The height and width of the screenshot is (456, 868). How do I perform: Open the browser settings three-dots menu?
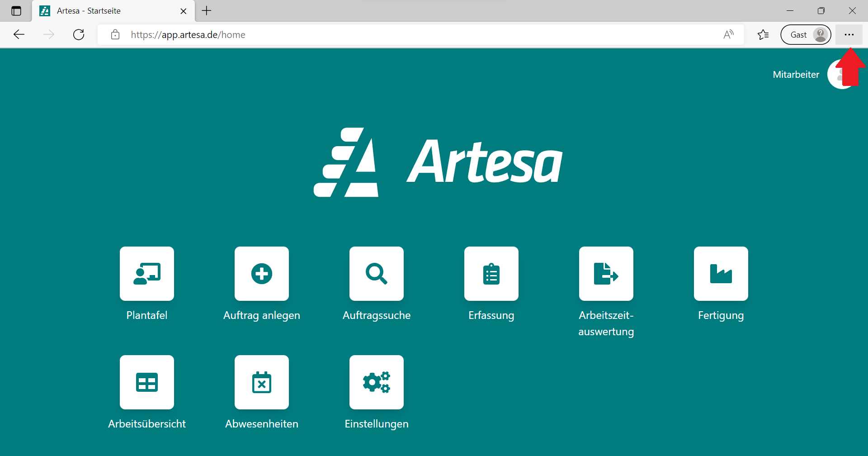click(849, 35)
